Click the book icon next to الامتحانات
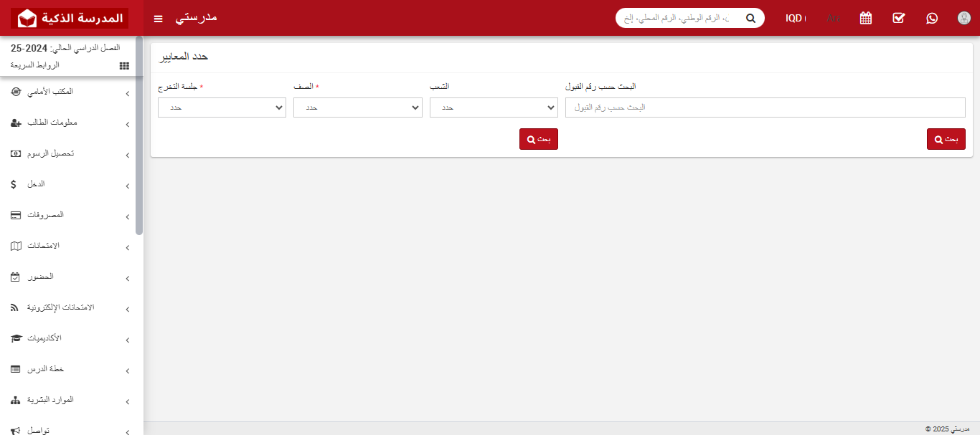980x435 pixels. 14,246
